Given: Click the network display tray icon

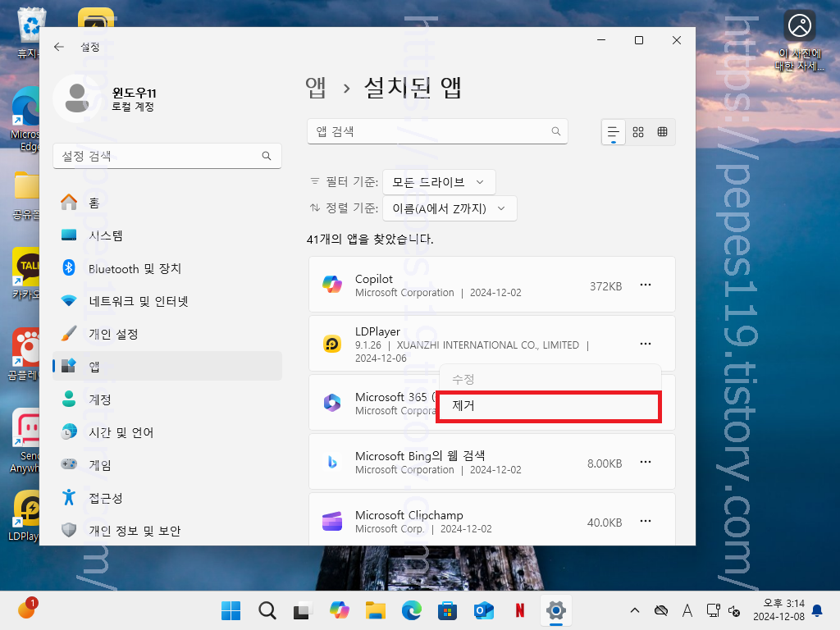Looking at the screenshot, I should click(x=713, y=610).
